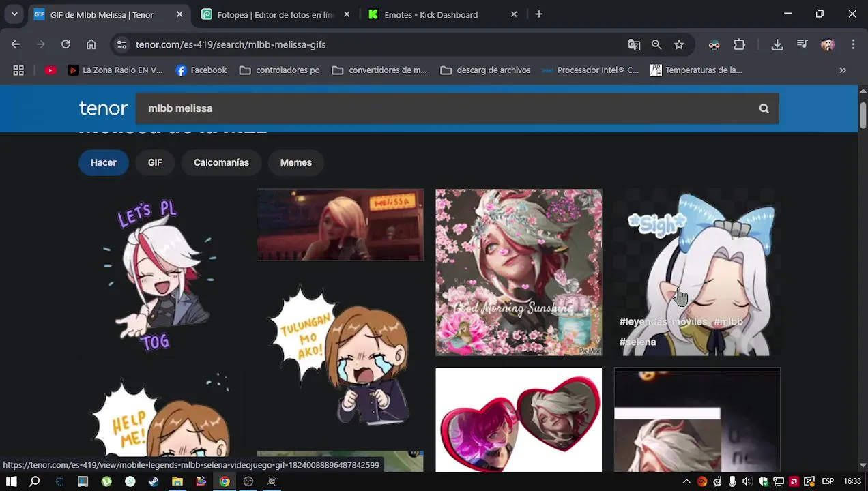The height and width of the screenshot is (491, 868).
Task: Click the microphone tray icon
Action: 732,481
